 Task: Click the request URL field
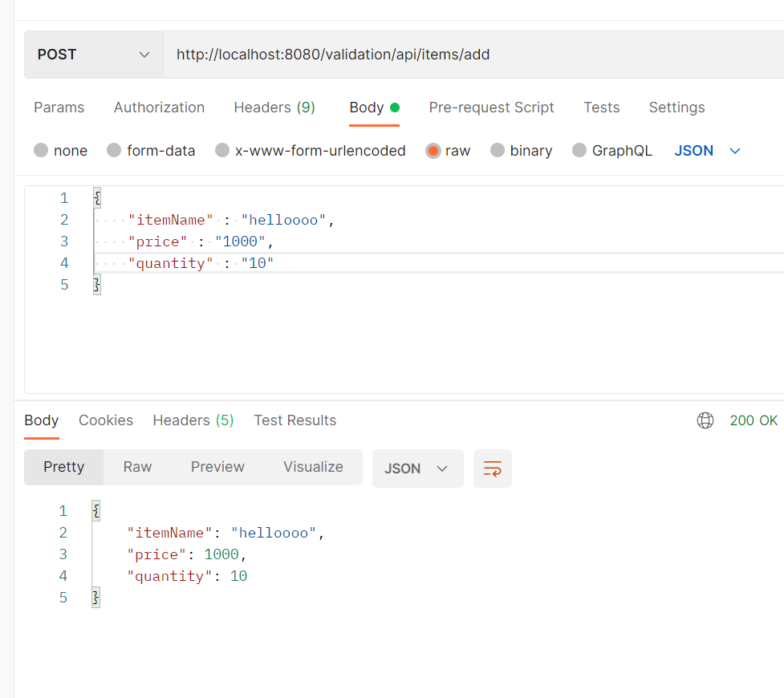473,55
